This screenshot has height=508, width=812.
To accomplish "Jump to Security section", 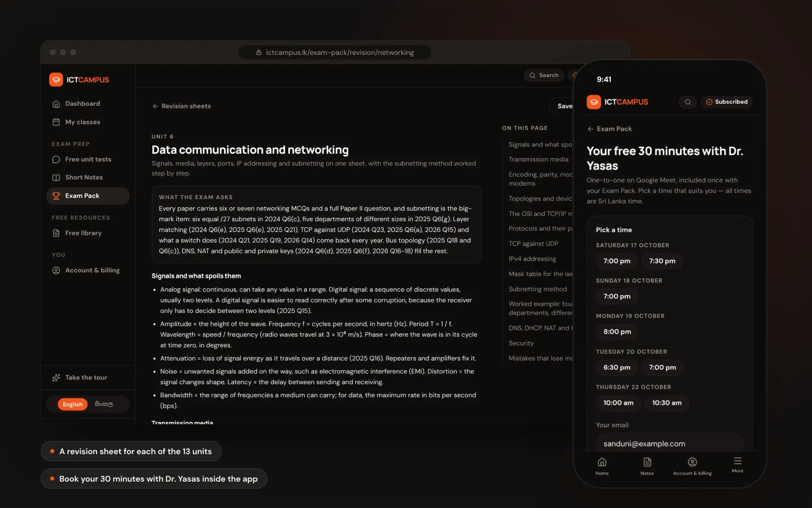I will [x=521, y=343].
